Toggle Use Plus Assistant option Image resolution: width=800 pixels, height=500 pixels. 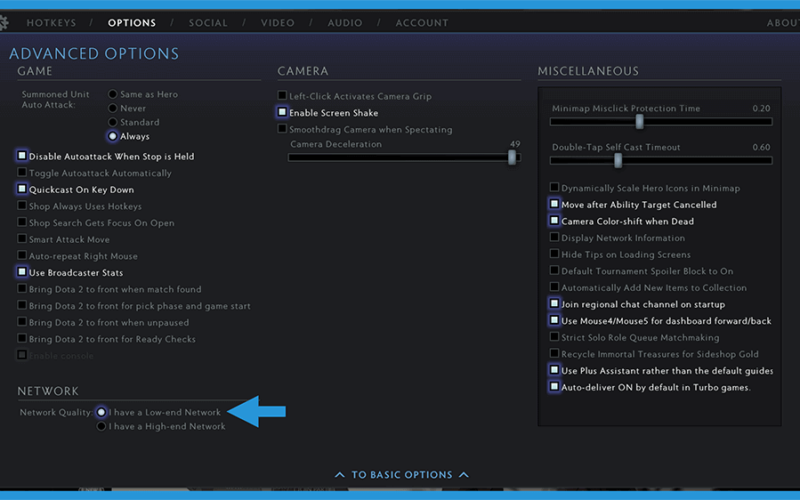click(x=554, y=370)
